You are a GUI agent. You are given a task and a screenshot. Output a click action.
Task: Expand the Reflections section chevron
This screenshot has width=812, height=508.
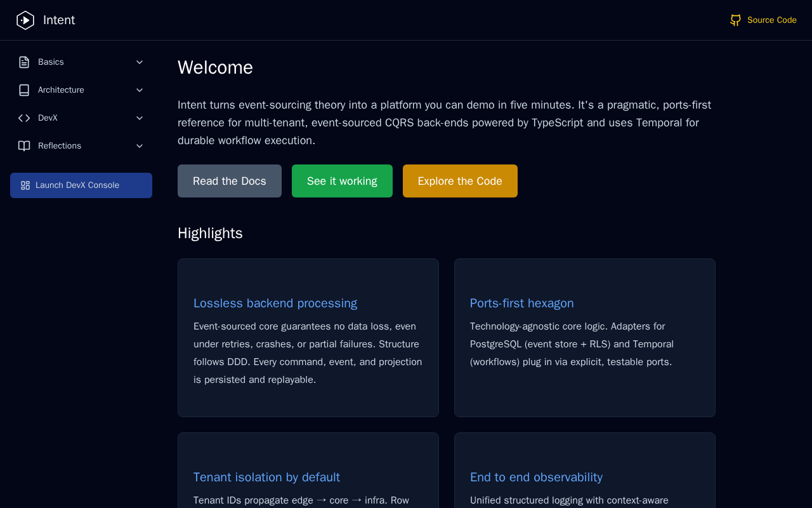(140, 146)
